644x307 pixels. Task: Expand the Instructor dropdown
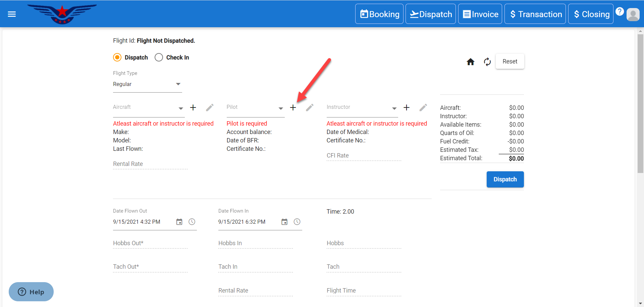pyautogui.click(x=394, y=108)
